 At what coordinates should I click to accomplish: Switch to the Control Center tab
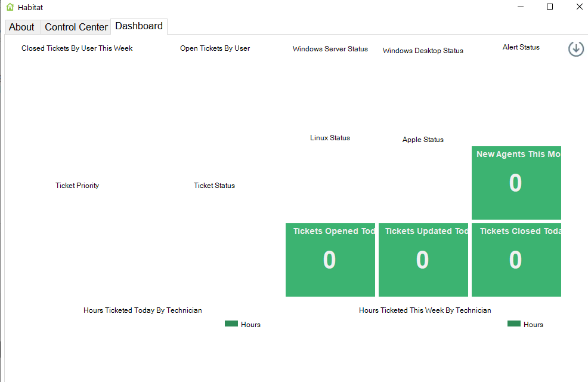pos(76,27)
